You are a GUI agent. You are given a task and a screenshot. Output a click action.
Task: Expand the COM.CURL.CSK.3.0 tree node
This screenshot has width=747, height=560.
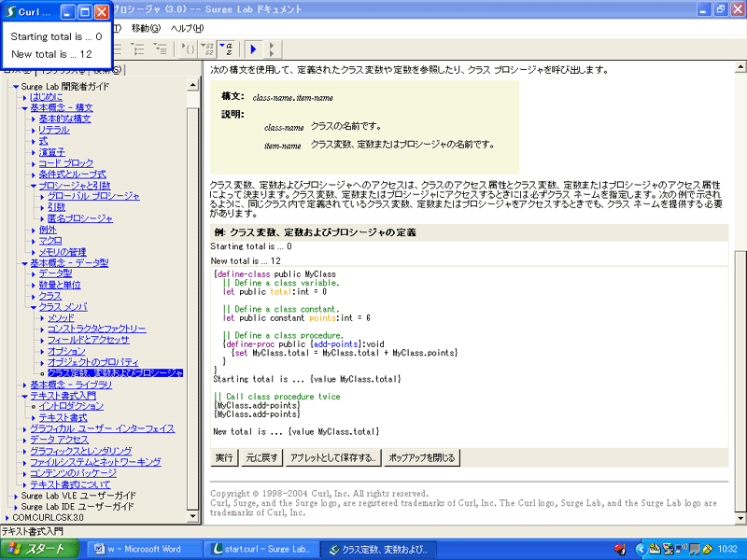tap(7, 518)
